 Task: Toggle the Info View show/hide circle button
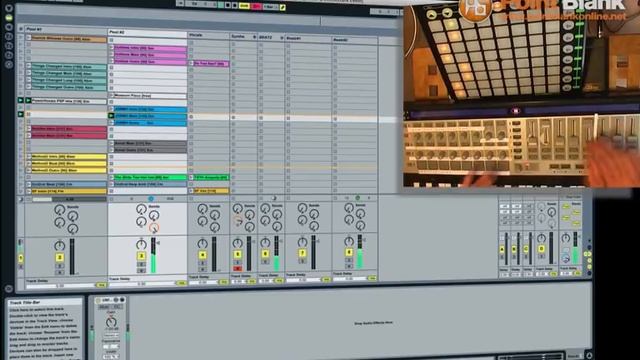9,289
